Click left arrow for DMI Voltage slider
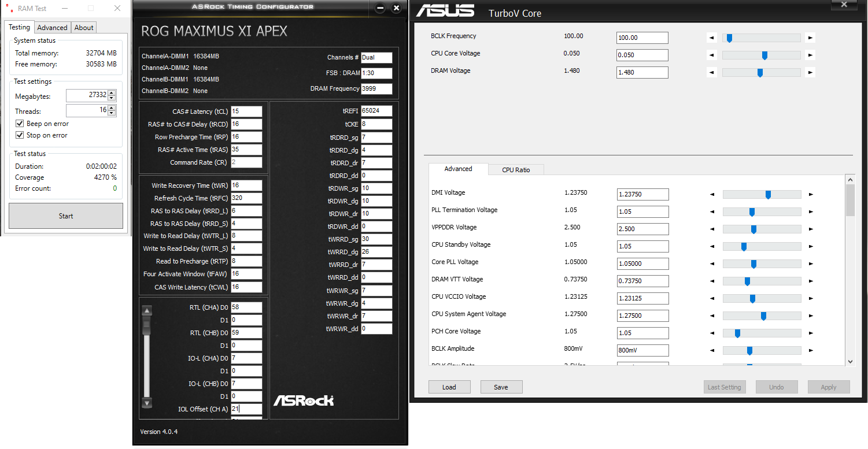868x449 pixels. pos(712,195)
